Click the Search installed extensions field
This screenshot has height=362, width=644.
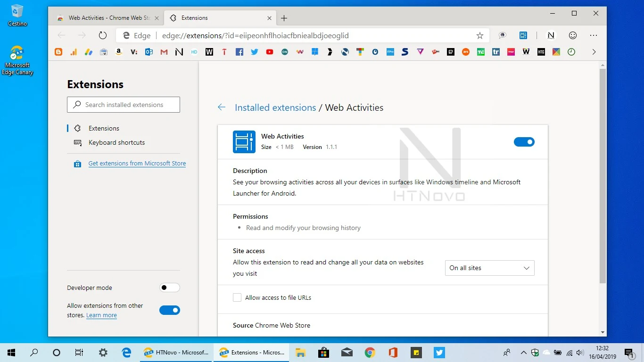(x=124, y=105)
